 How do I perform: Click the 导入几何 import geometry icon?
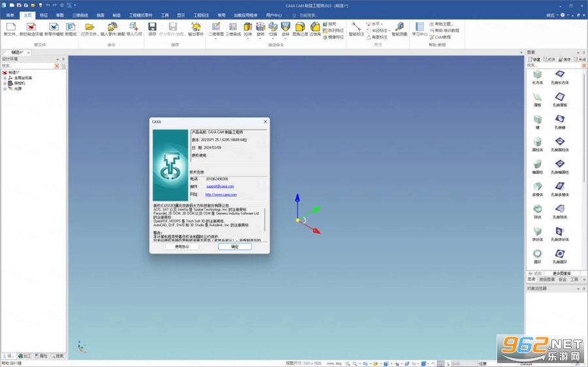[x=134, y=27]
